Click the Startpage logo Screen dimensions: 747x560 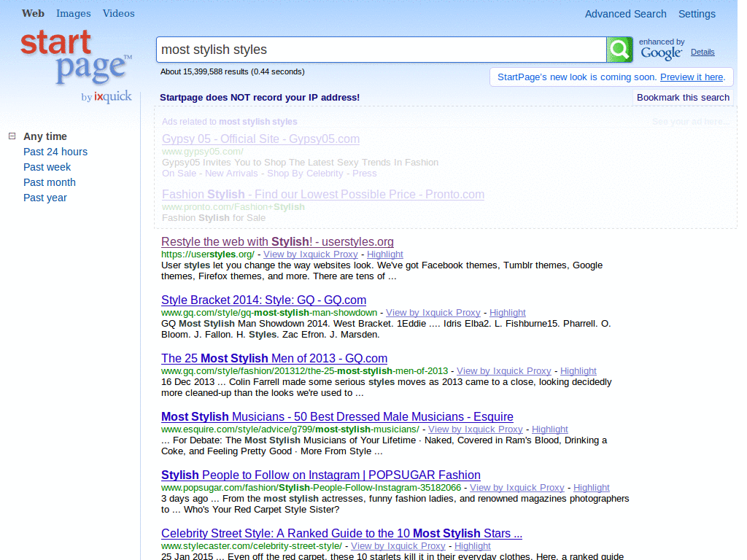[x=77, y=58]
